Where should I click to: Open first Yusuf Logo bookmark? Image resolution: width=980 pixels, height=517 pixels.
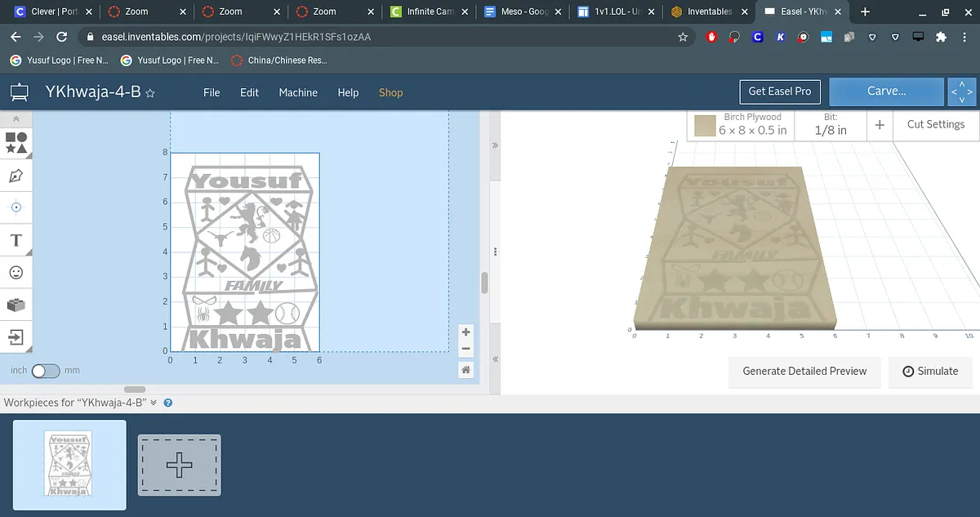pos(59,60)
